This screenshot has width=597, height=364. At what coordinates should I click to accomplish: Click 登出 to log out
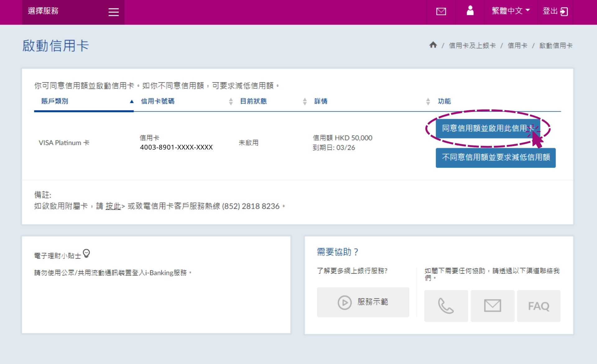(555, 11)
